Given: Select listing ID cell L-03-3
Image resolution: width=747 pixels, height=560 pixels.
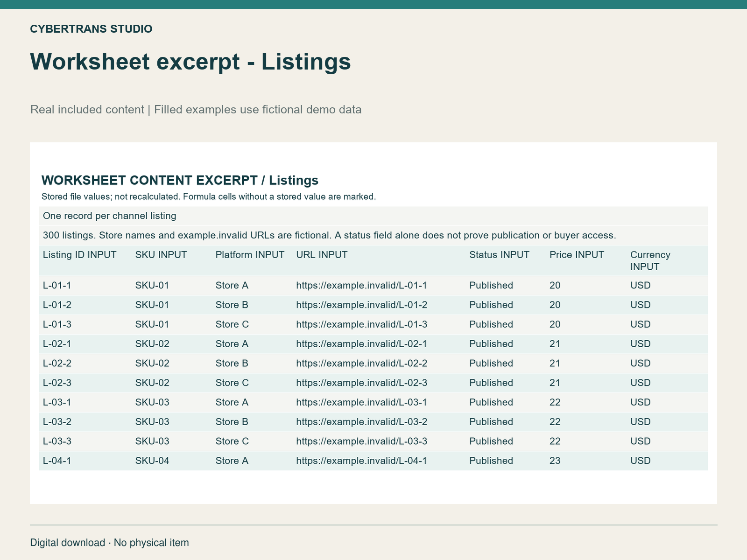Looking at the screenshot, I should [x=57, y=441].
